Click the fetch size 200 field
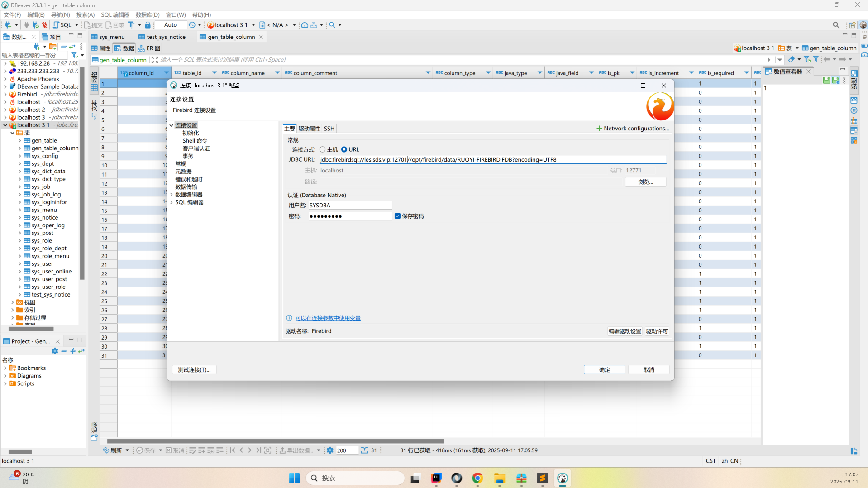The height and width of the screenshot is (488, 868). [346, 450]
